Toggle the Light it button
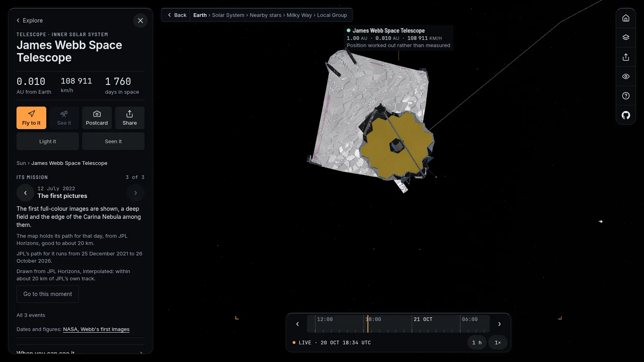 47,141
